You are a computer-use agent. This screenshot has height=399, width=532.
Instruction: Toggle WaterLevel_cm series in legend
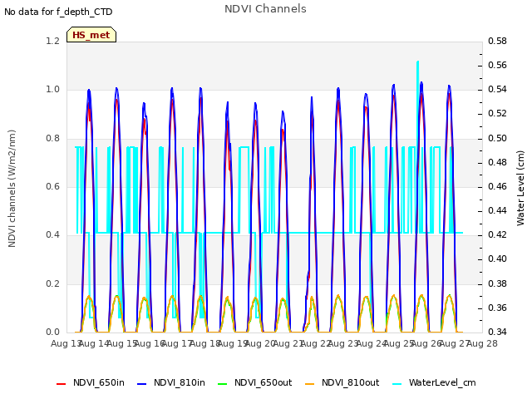pos(434,382)
